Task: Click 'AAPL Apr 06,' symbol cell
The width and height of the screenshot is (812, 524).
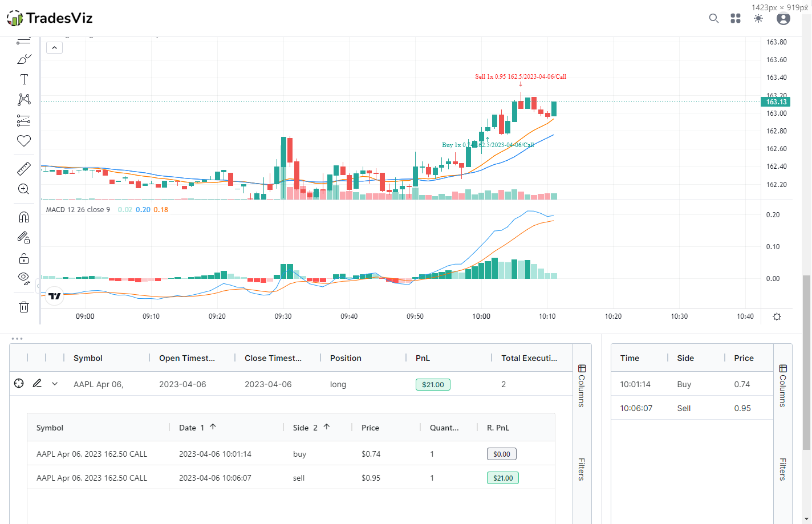Action: (98, 384)
